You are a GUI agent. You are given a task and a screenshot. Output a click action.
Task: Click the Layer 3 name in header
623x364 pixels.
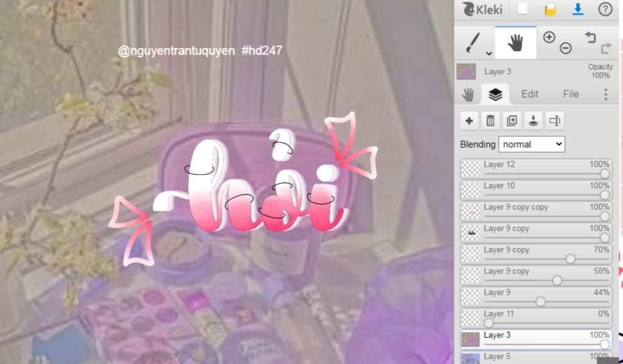point(498,72)
